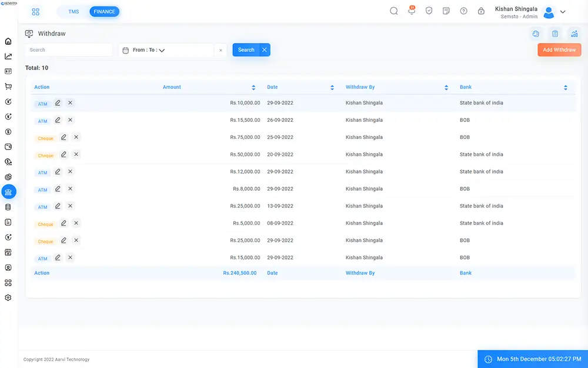Clear the date range with small x
Image resolution: width=588 pixels, height=368 pixels.
[x=220, y=50]
